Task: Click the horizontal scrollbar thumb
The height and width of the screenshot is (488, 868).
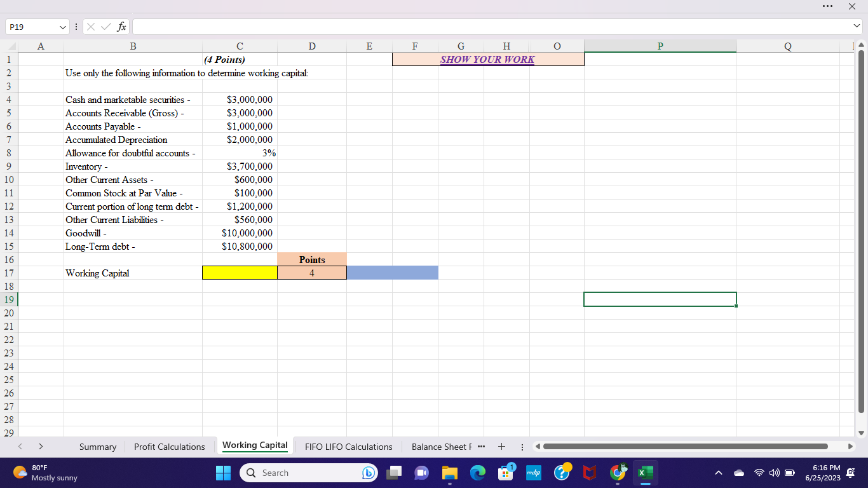Action: [686, 446]
